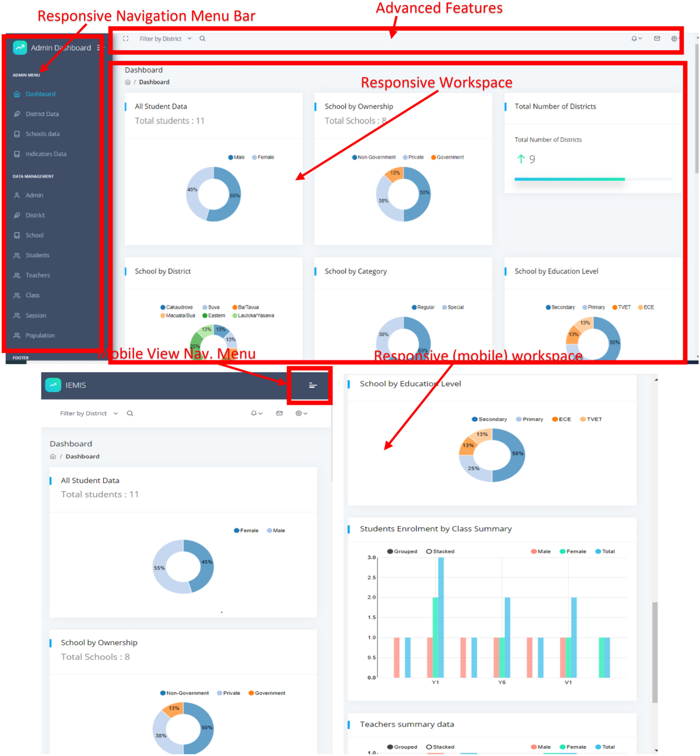Expand the desktop Filter by District dropdown
The width and height of the screenshot is (700, 756).
click(x=166, y=38)
